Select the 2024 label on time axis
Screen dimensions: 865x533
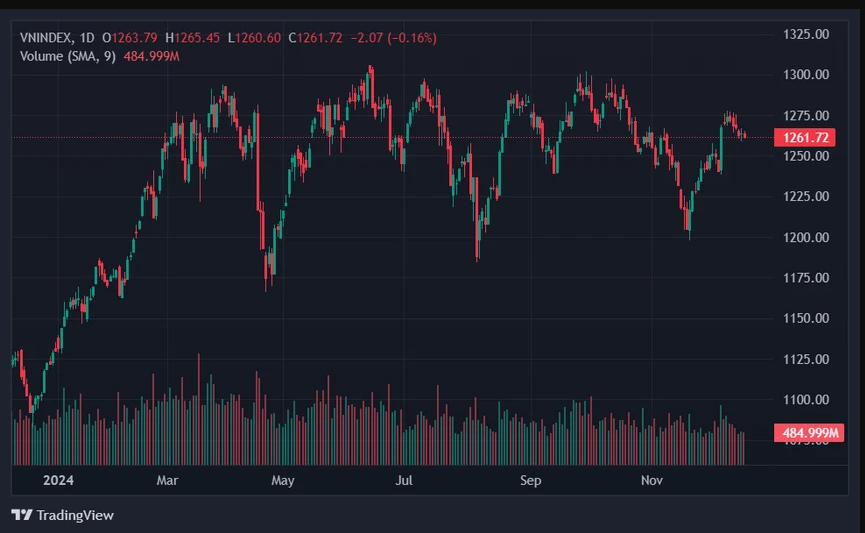click(58, 481)
